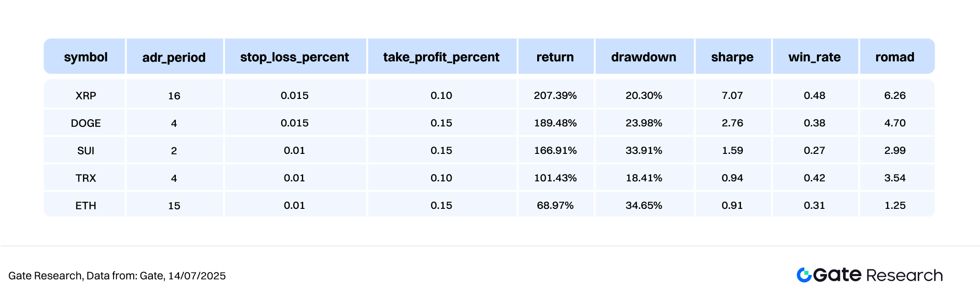Click the Gate Research logo icon
The height and width of the screenshot is (305, 980).
point(804,275)
